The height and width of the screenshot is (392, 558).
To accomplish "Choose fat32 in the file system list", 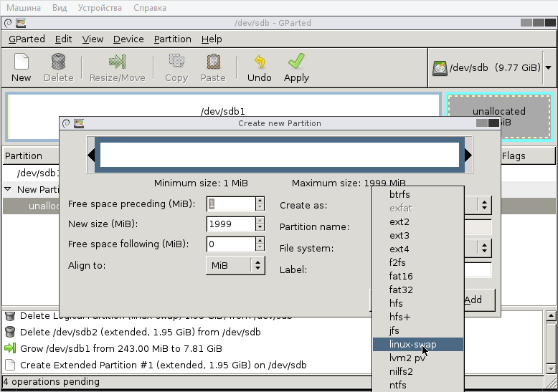I will pos(418,290).
